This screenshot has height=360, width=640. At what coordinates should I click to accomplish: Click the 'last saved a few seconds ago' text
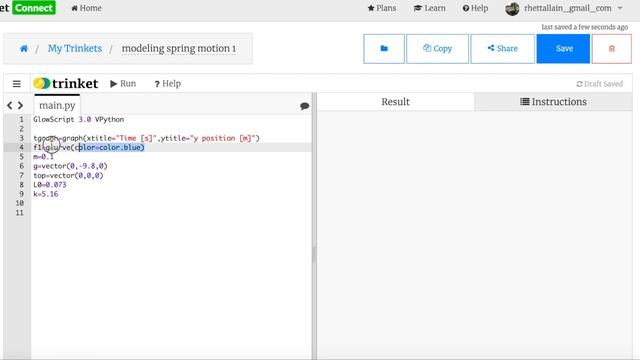pos(584,27)
